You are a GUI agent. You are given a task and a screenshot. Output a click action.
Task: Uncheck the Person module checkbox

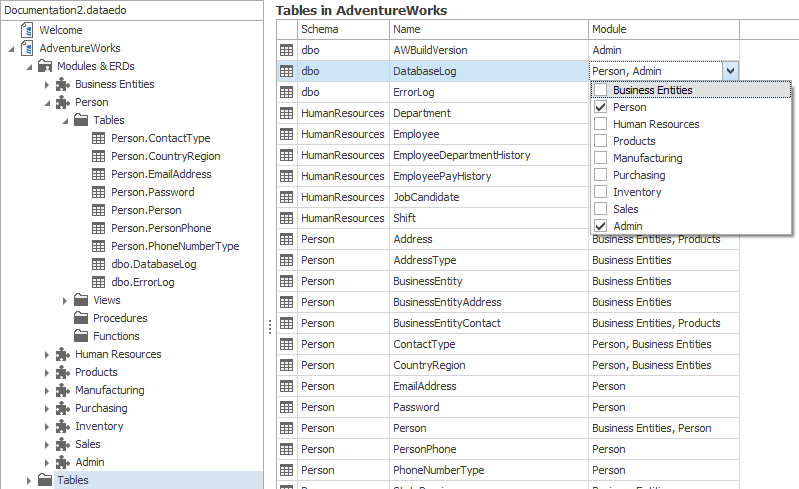[601, 107]
